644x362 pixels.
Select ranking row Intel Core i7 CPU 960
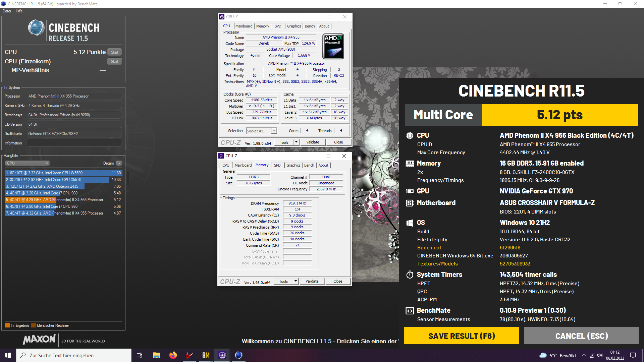coord(63,193)
